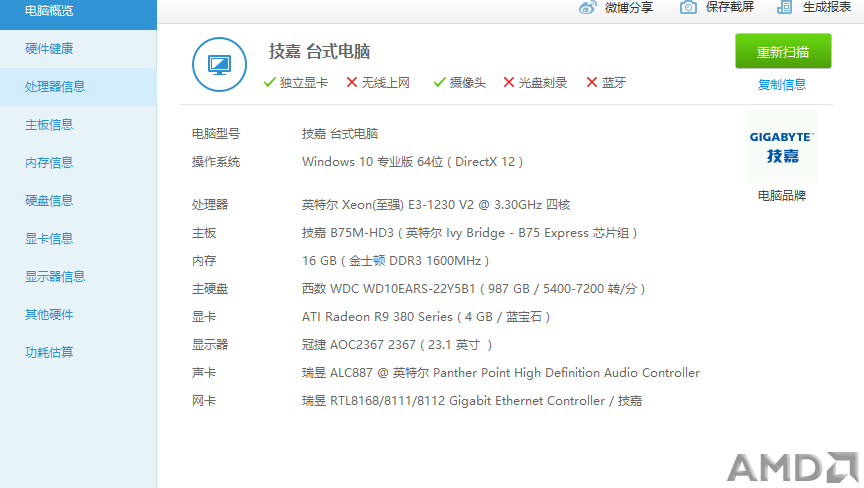Click the 网卡 row label
Screen dimensions: 864x488
pyautogui.click(x=204, y=402)
